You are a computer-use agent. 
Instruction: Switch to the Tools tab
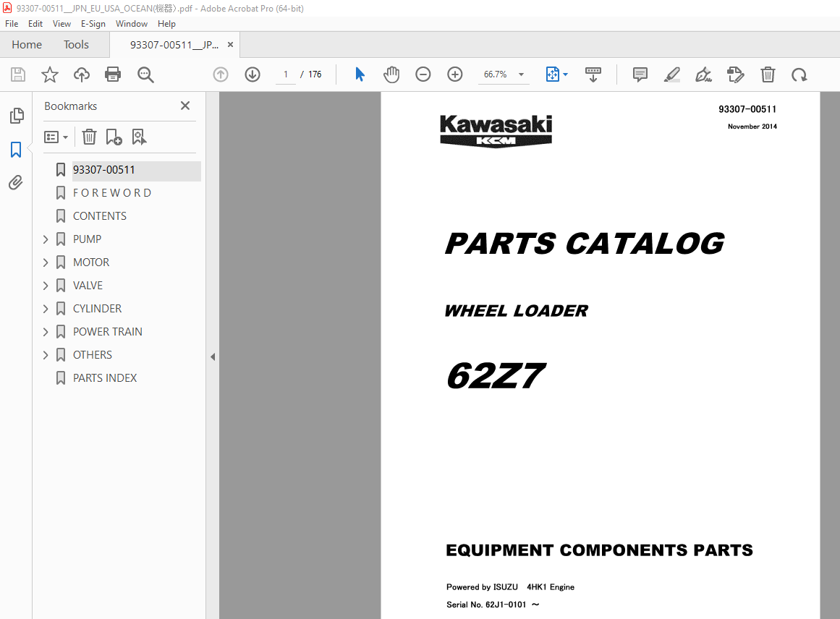(76, 45)
